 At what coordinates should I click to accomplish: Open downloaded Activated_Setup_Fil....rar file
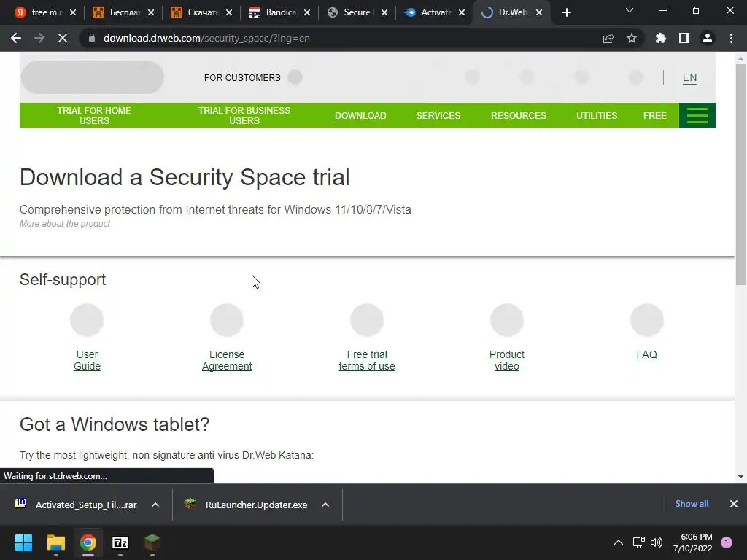76,505
